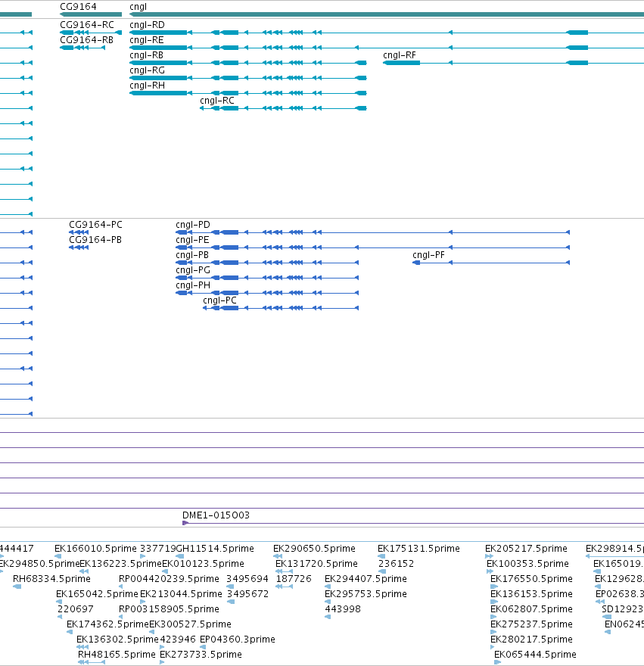Select EST label 423946
The image size is (644, 666).
click(178, 640)
